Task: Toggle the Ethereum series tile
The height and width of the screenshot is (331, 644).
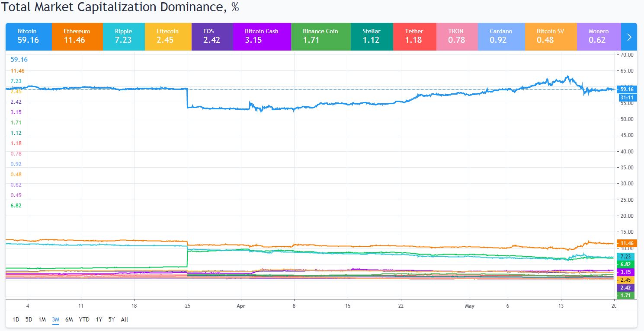Action: click(77, 36)
